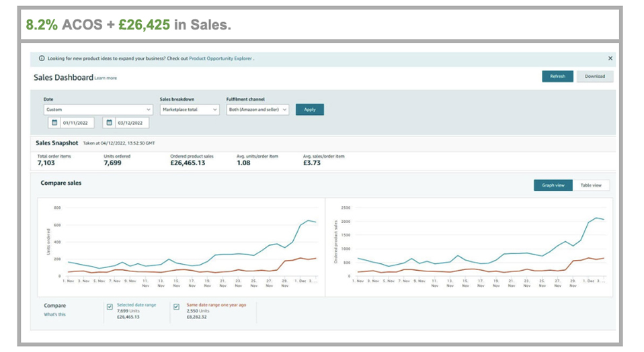The height and width of the screenshot is (352, 644).
Task: Switch to Table view
Action: [591, 185]
